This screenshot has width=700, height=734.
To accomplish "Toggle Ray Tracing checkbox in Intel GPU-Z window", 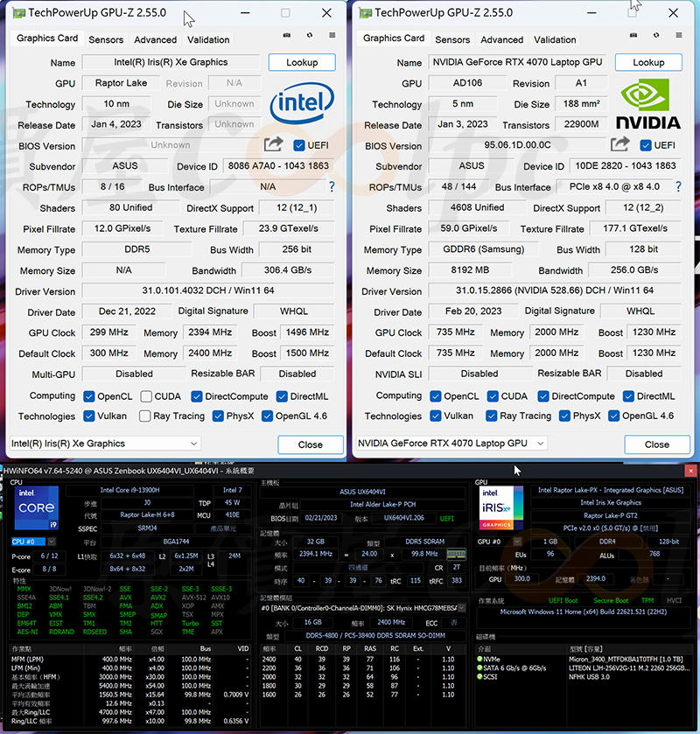I will (x=144, y=416).
